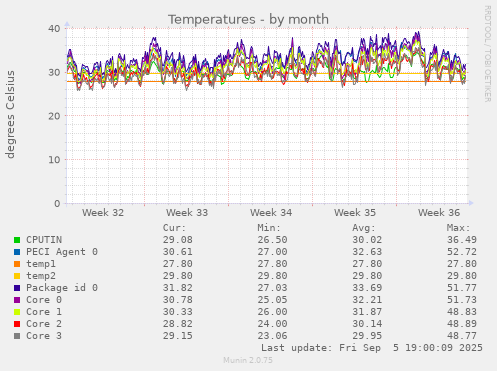Viewport: 497px width, 371px height.
Task: Click the Week 36 axis label
Action: (439, 213)
